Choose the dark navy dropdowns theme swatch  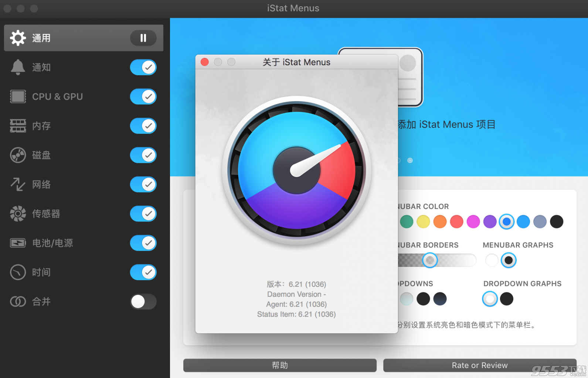[x=440, y=299]
